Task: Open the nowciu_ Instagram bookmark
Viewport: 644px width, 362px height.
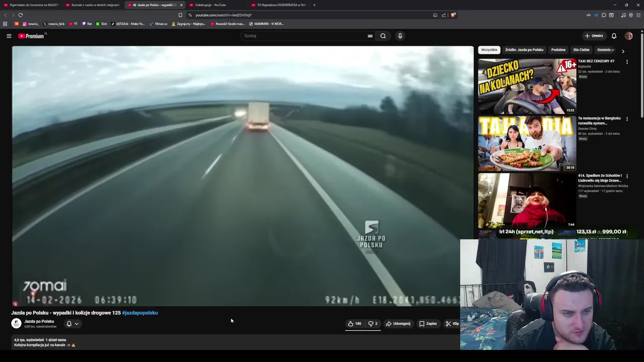Action: [x=30, y=24]
